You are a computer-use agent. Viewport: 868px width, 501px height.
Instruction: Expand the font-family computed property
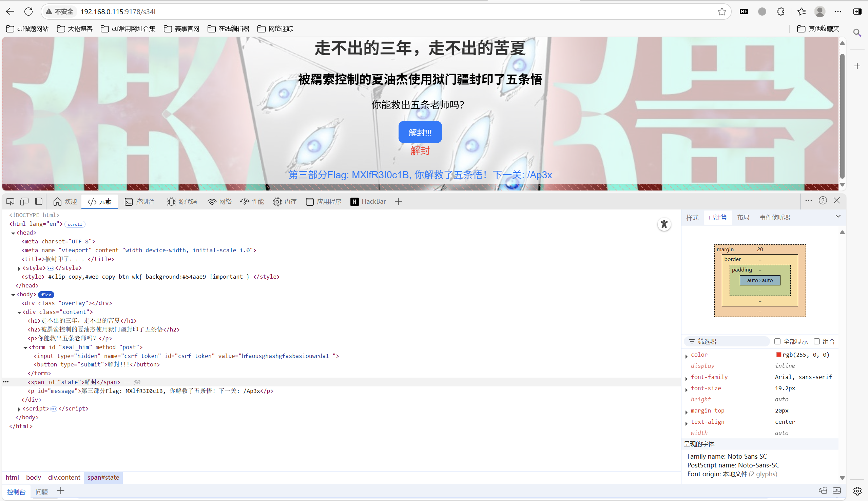click(x=687, y=379)
